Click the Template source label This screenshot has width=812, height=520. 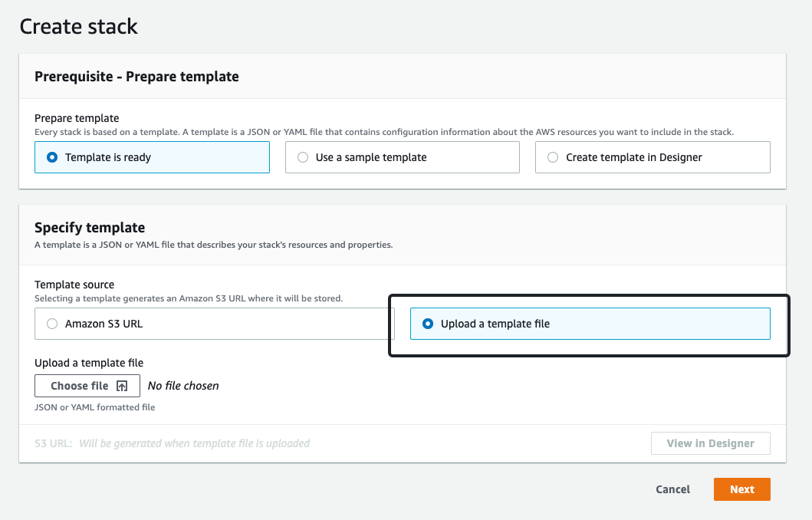tap(74, 285)
